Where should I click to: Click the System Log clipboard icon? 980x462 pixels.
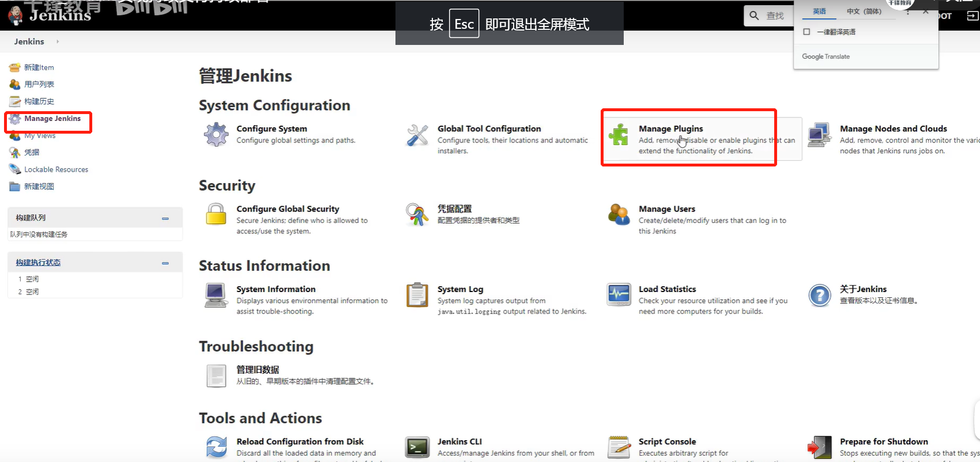point(417,295)
